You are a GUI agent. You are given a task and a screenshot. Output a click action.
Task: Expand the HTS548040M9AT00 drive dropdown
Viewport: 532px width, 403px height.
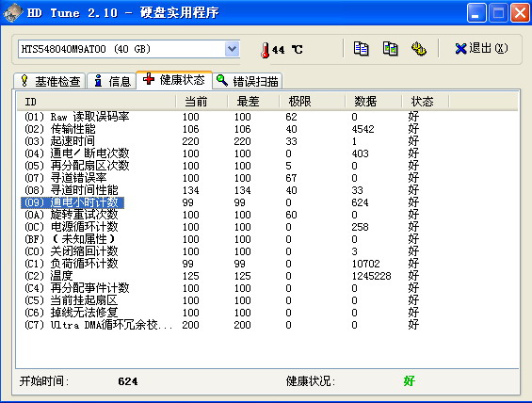coord(232,49)
